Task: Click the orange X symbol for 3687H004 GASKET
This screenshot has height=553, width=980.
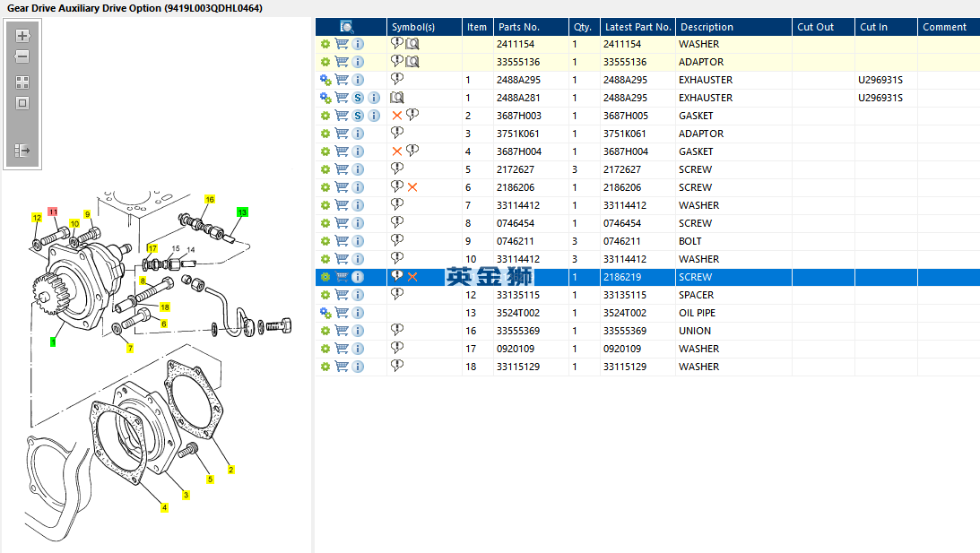Action: click(x=397, y=151)
